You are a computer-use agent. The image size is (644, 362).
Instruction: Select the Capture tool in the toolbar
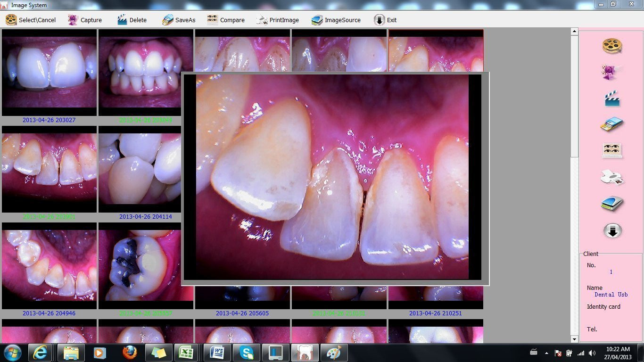click(85, 20)
